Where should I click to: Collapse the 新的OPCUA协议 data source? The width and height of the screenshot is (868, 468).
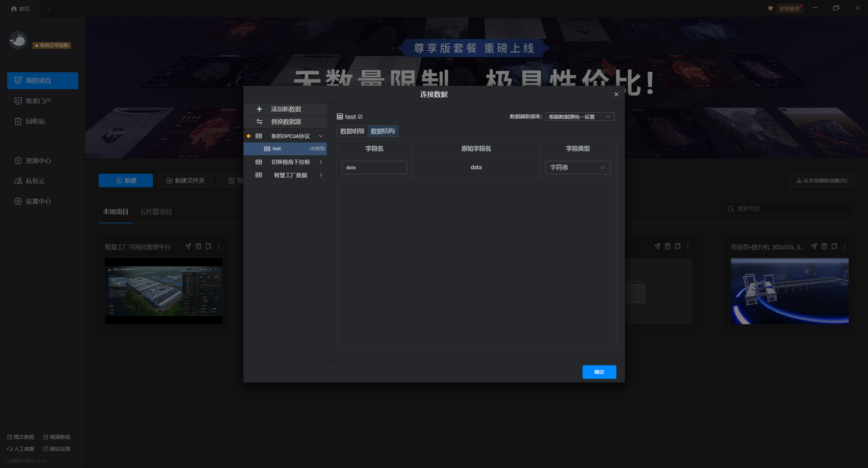[321, 136]
